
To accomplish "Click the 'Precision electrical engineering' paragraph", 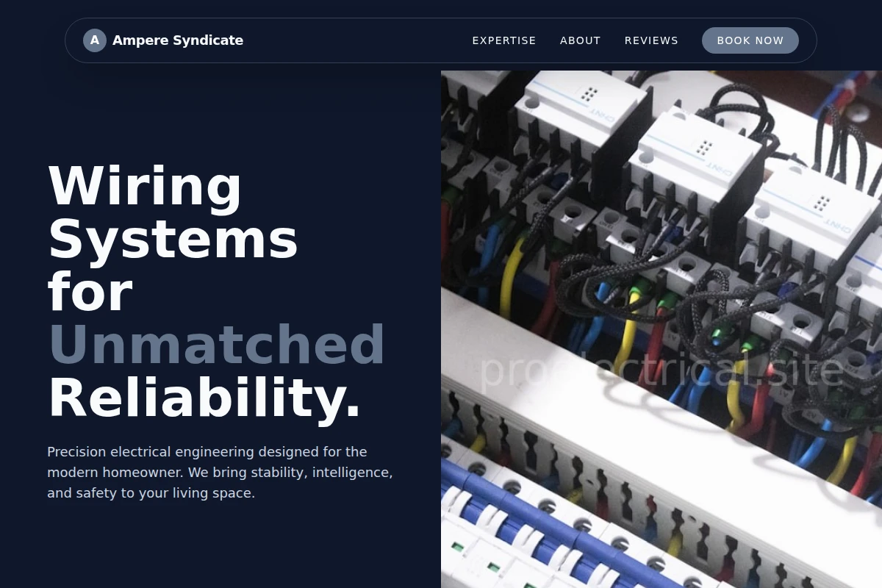I will tap(220, 472).
